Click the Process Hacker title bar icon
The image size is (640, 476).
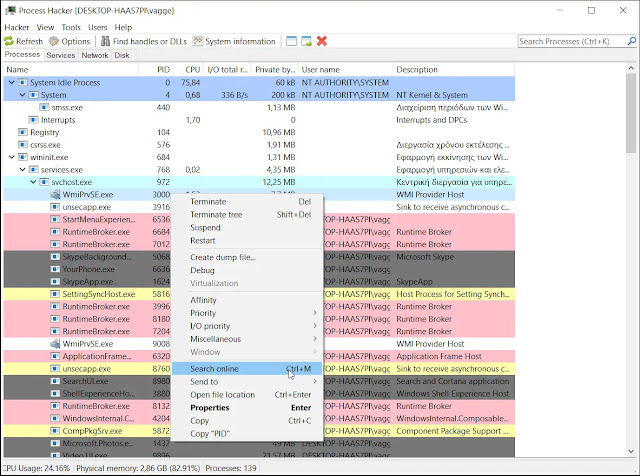[10, 11]
